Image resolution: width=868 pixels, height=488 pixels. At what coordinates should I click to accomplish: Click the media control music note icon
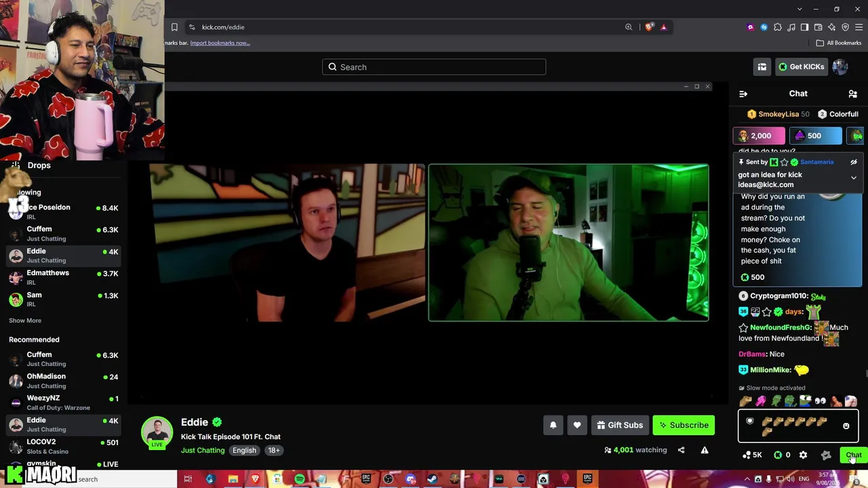tap(791, 27)
